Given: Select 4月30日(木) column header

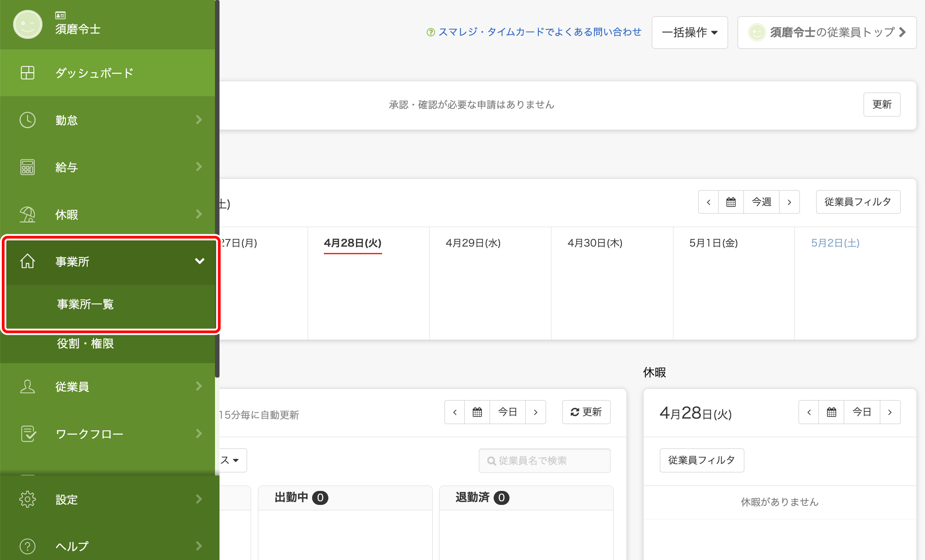Looking at the screenshot, I should (595, 243).
